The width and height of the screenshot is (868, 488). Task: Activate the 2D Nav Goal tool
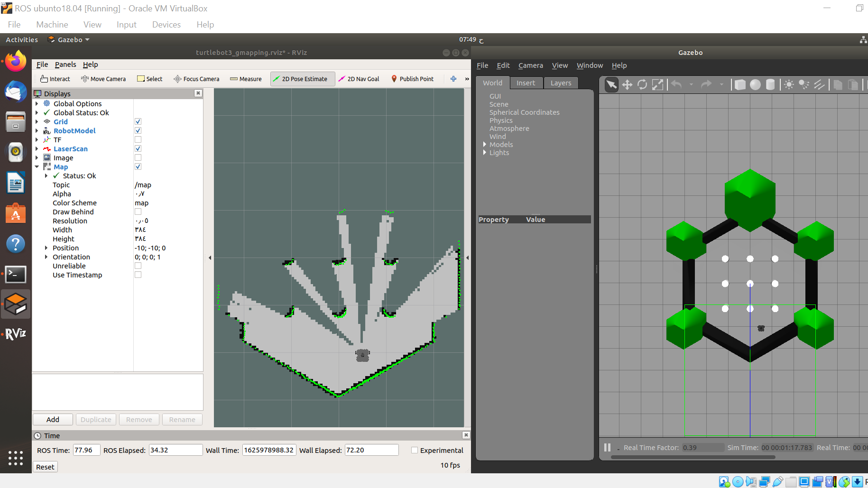tap(359, 79)
